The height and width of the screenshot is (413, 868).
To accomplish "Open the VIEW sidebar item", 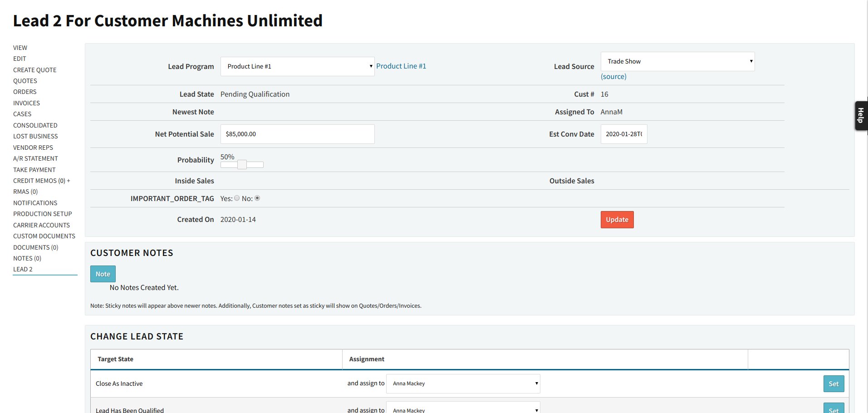I will [20, 48].
